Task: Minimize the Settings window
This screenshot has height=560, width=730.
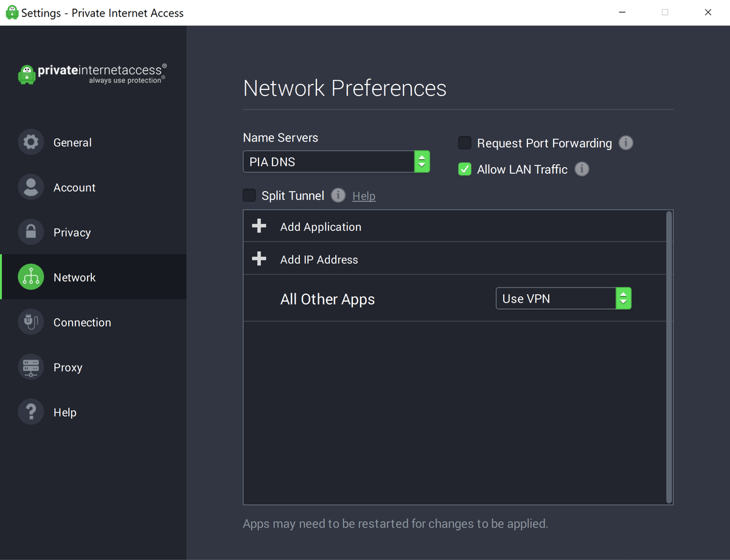Action: [622, 12]
